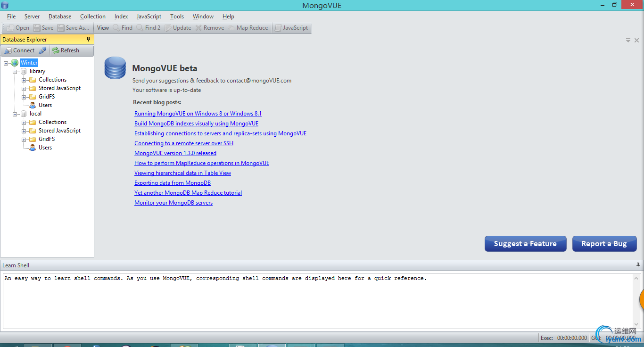Click the globe icon beside Winter
This screenshot has height=347, width=644.
[15, 63]
